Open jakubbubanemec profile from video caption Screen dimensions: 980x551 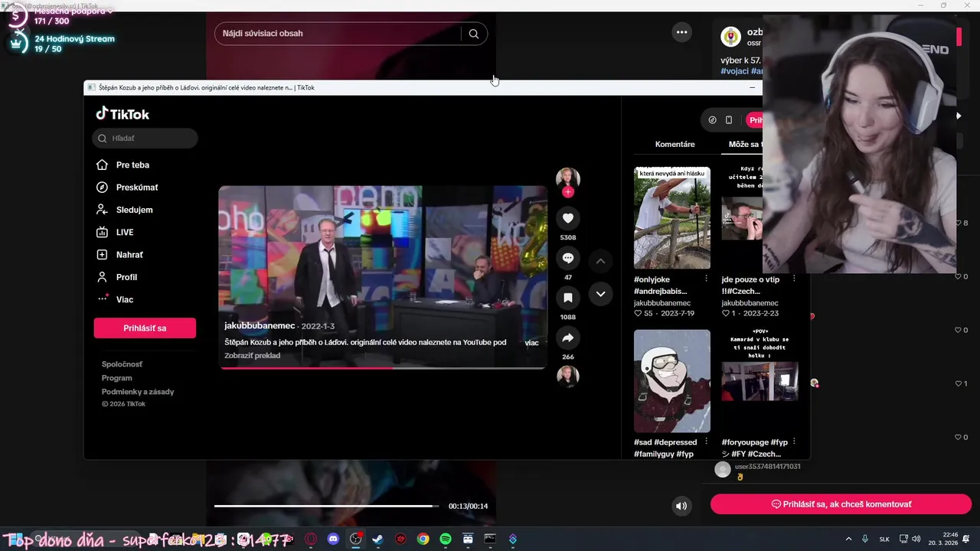click(260, 326)
